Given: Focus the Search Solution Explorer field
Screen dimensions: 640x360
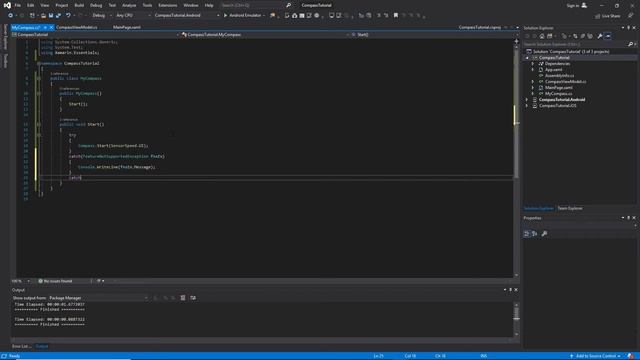Looking at the screenshot, I should click(576, 44).
